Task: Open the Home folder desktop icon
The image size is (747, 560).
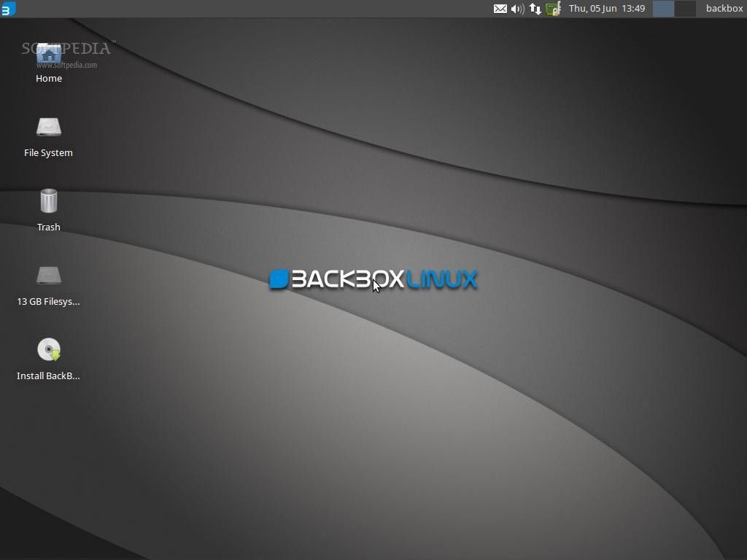Action: [49, 54]
